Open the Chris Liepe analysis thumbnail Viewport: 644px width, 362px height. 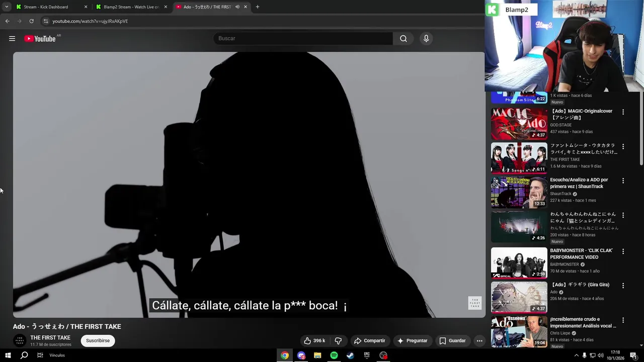(x=519, y=332)
